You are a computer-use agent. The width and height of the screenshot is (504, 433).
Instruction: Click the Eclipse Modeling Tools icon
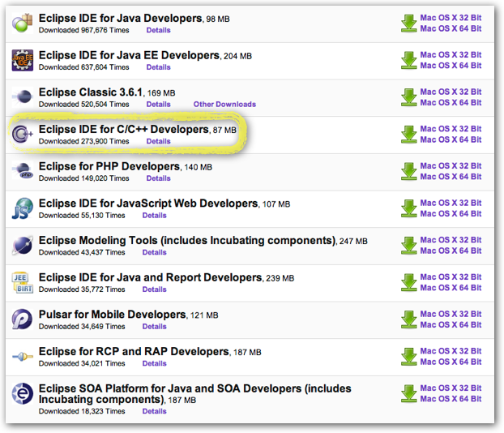pyautogui.click(x=23, y=245)
